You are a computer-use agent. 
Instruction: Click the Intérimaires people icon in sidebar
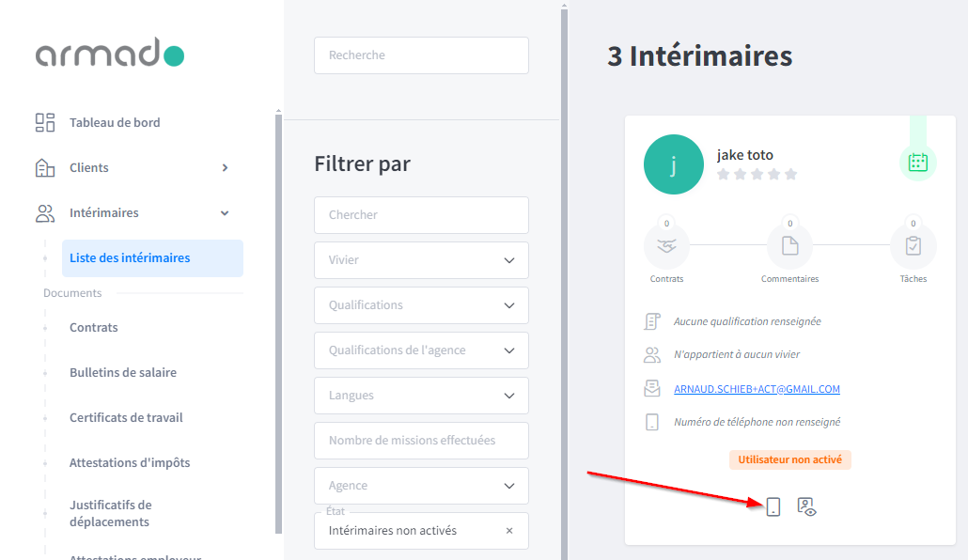pyautogui.click(x=45, y=213)
